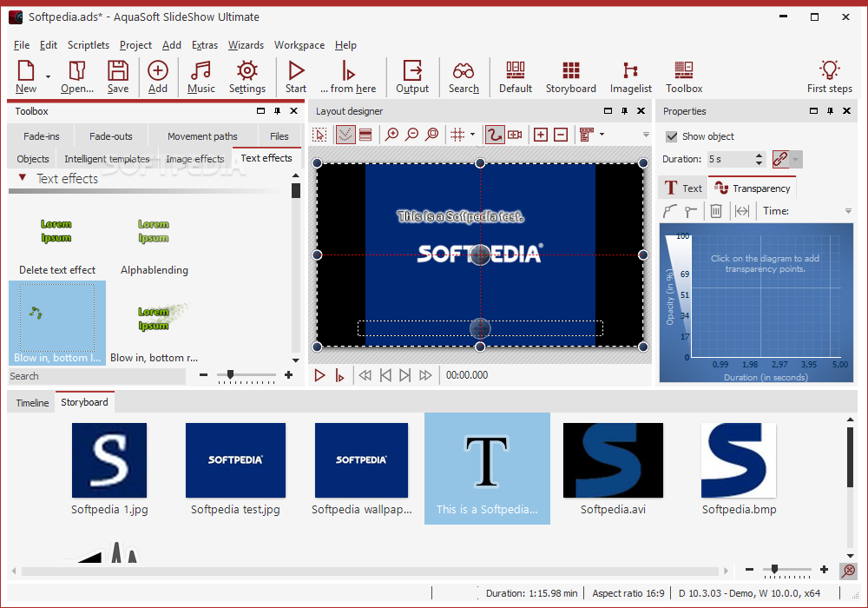
Task: Click the Toolbox Search field
Action: click(97, 376)
